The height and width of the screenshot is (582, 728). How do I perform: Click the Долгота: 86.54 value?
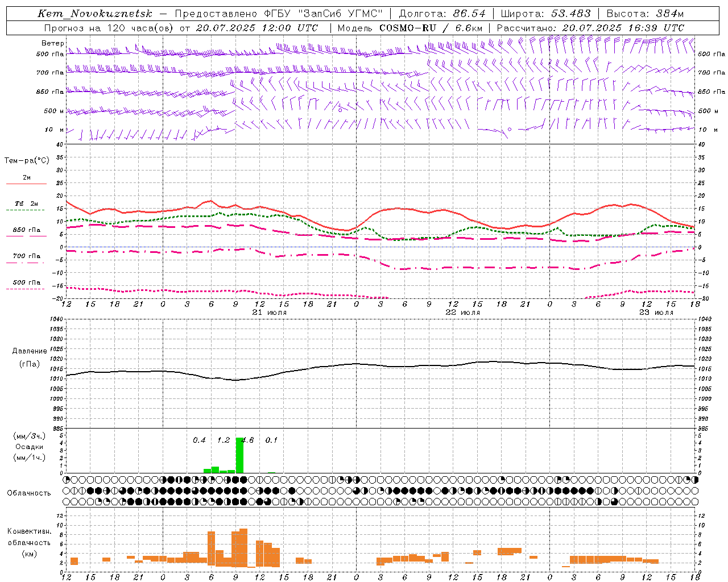(x=442, y=14)
